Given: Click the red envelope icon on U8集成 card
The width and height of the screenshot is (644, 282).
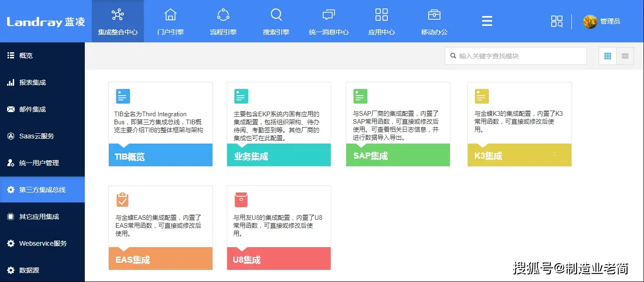Looking at the screenshot, I should [x=241, y=200].
